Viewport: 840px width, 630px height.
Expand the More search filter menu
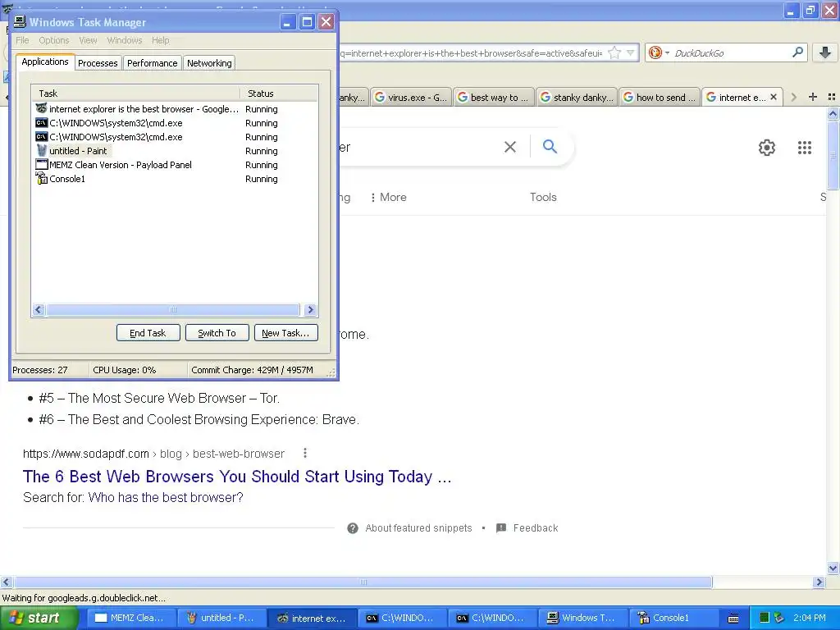coord(388,197)
